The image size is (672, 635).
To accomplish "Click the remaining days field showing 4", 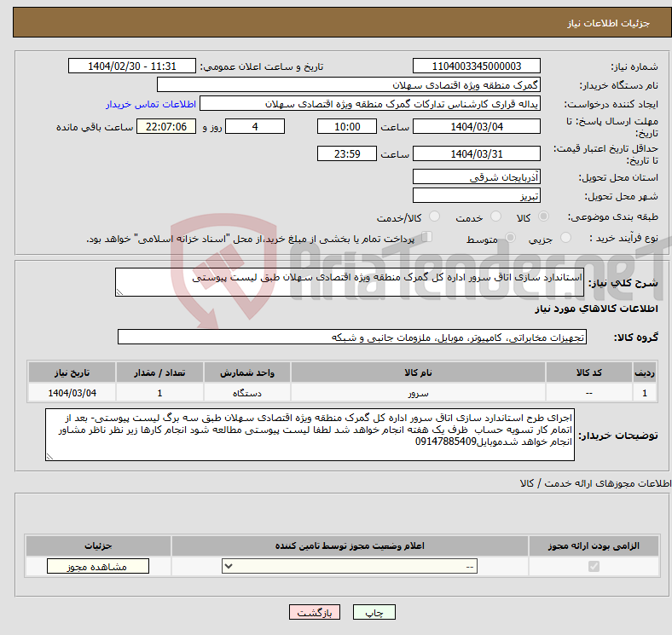I will pos(255,127).
